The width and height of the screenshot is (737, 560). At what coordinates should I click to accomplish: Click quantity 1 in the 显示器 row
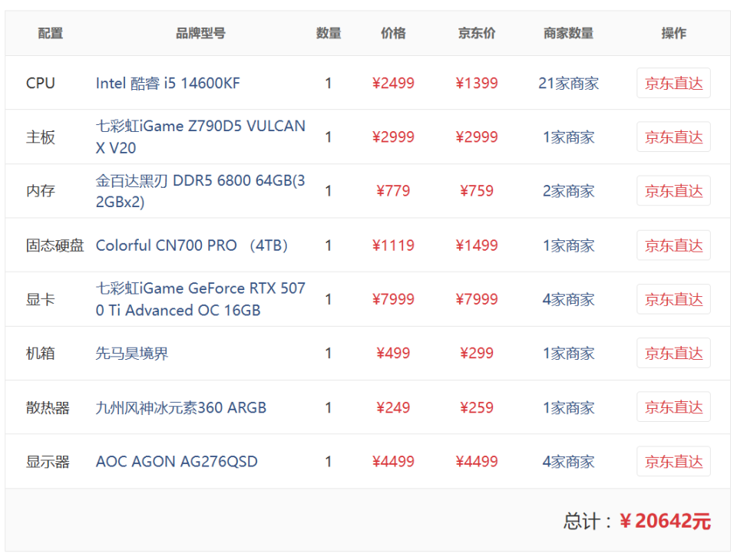pyautogui.click(x=328, y=461)
